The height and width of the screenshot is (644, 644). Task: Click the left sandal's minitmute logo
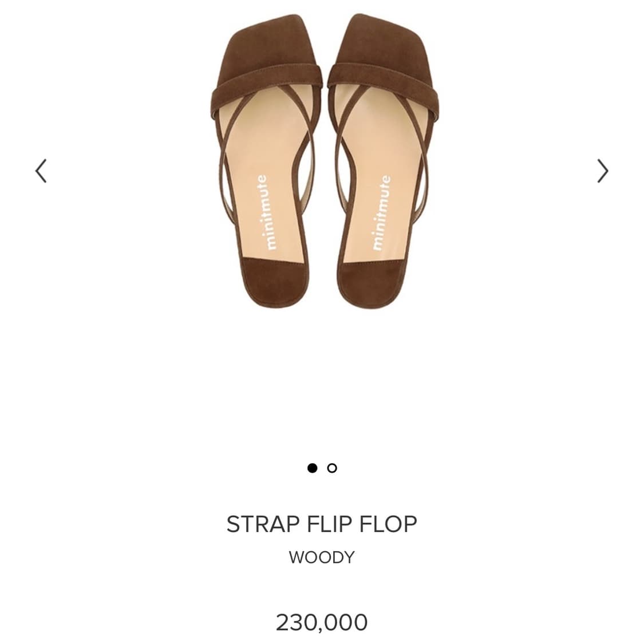click(266, 212)
